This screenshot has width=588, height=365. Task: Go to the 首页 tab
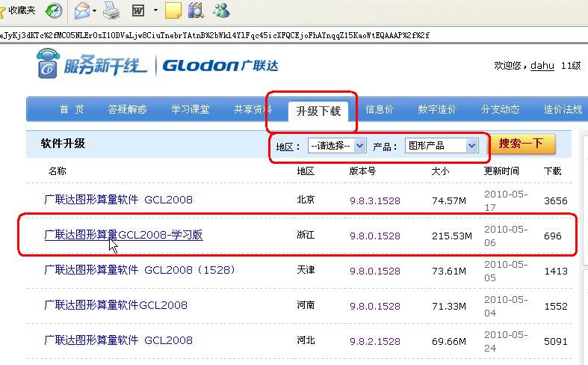pyautogui.click(x=72, y=110)
